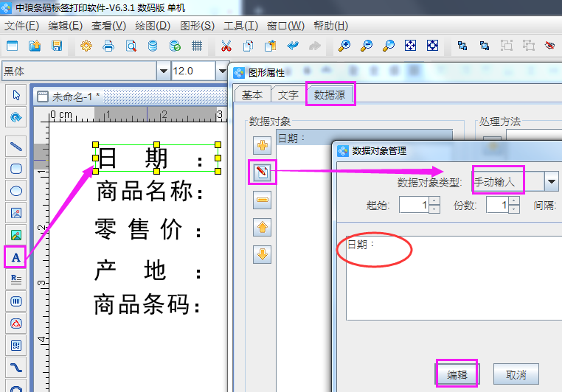Open the database settings cylinder icon
562x392 pixels.
pos(153,46)
